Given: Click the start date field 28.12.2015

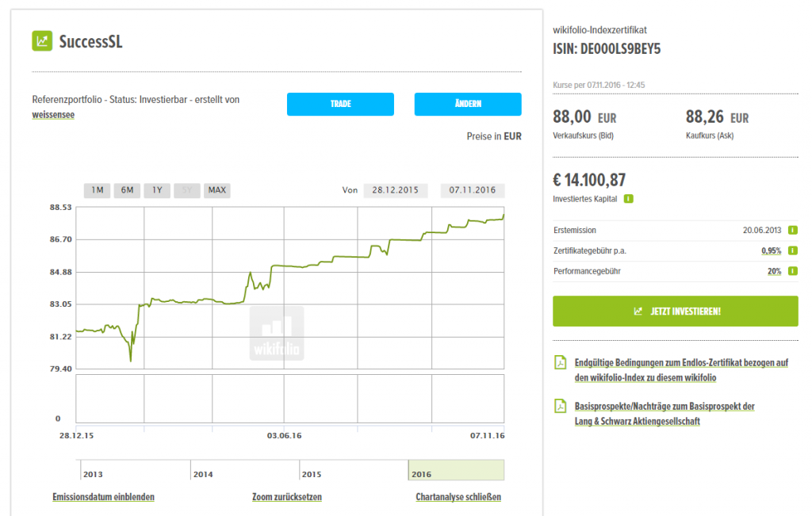Looking at the screenshot, I should [x=395, y=190].
